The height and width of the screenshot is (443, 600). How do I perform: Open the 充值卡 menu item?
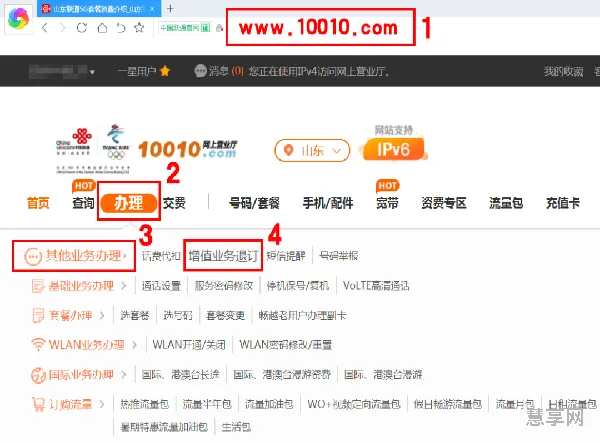click(563, 203)
